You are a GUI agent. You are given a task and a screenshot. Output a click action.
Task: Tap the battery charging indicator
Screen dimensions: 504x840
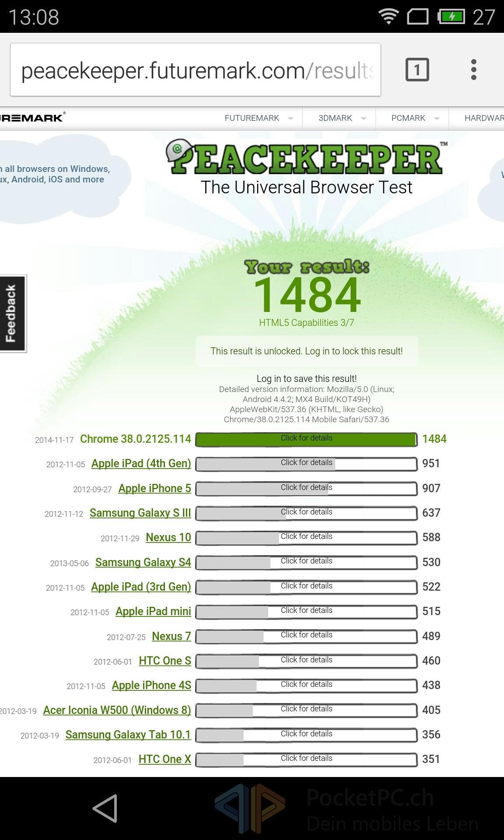[x=451, y=17]
